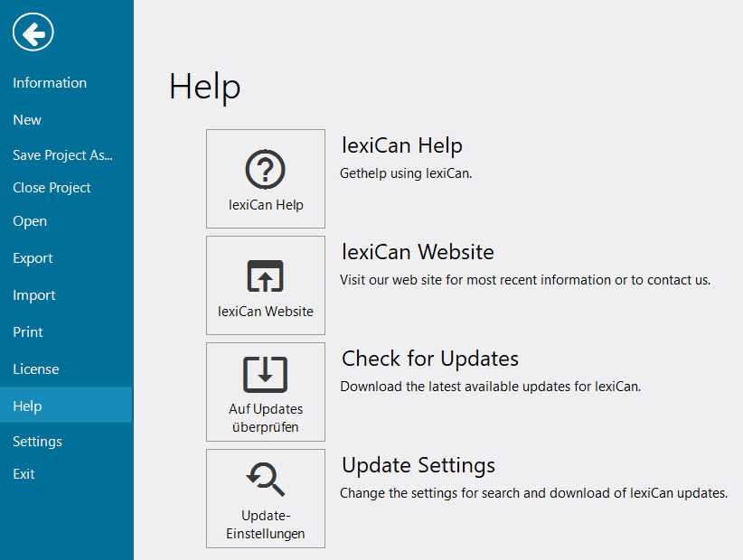Click Close Project in the sidebar
Image resolution: width=743 pixels, height=560 pixels.
[52, 188]
